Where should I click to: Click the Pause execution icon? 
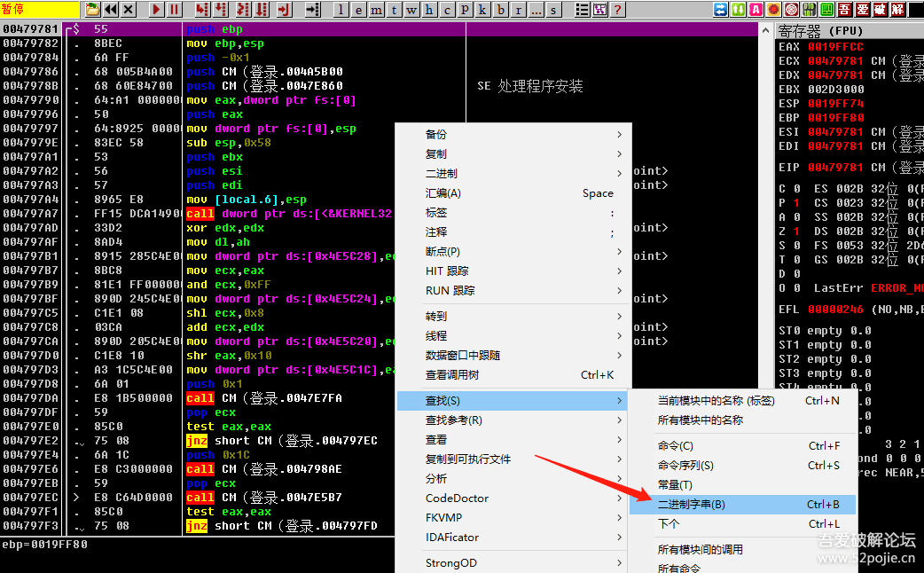pyautogui.click(x=175, y=10)
